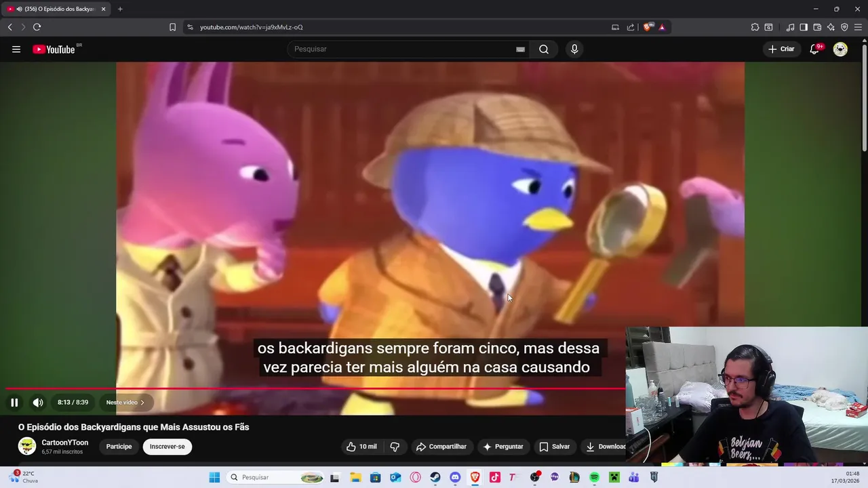This screenshot has width=868, height=488.
Task: Open a new tab with the plus button
Action: pyautogui.click(x=120, y=9)
